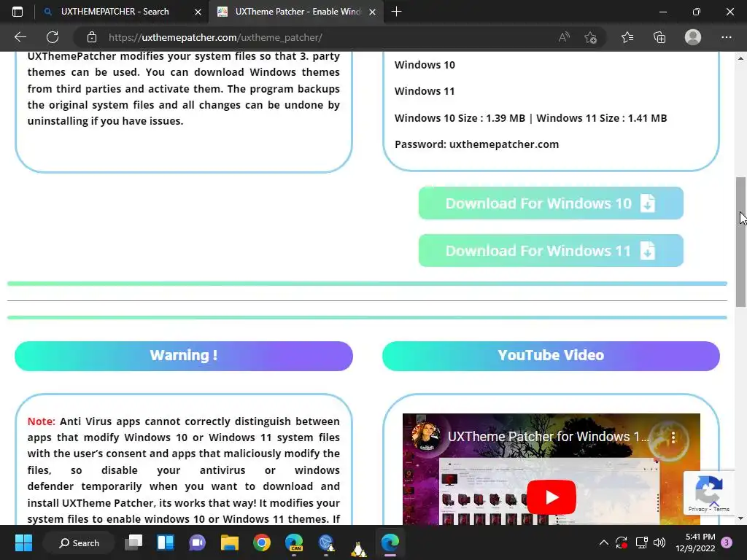Click the scrollbar up arrow
Image resolution: width=747 pixels, height=560 pixels.
(x=740, y=58)
